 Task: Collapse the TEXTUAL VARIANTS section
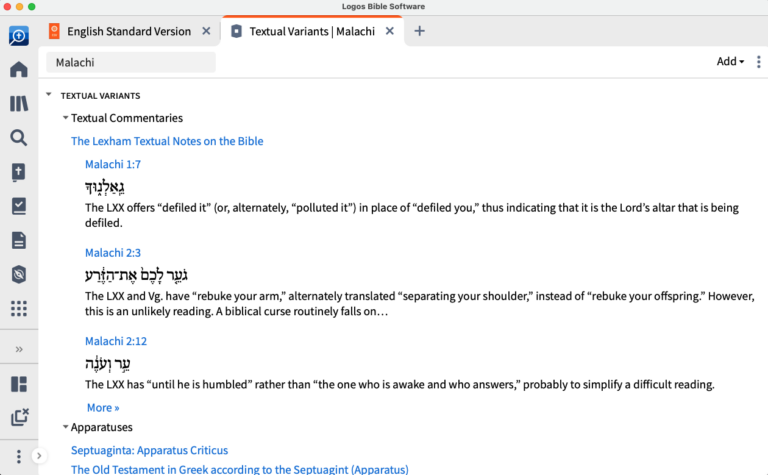pyautogui.click(x=48, y=96)
